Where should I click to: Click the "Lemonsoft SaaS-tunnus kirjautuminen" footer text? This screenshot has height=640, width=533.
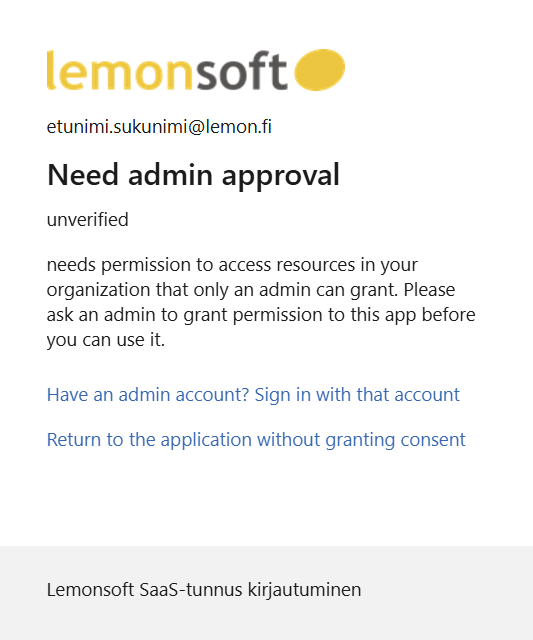(x=204, y=590)
